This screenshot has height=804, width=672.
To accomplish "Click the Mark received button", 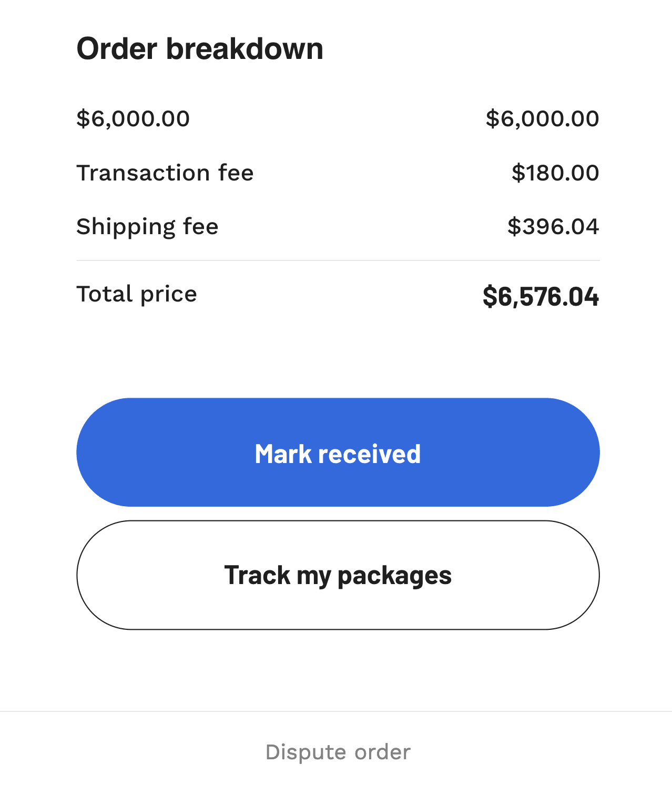I will point(338,453).
